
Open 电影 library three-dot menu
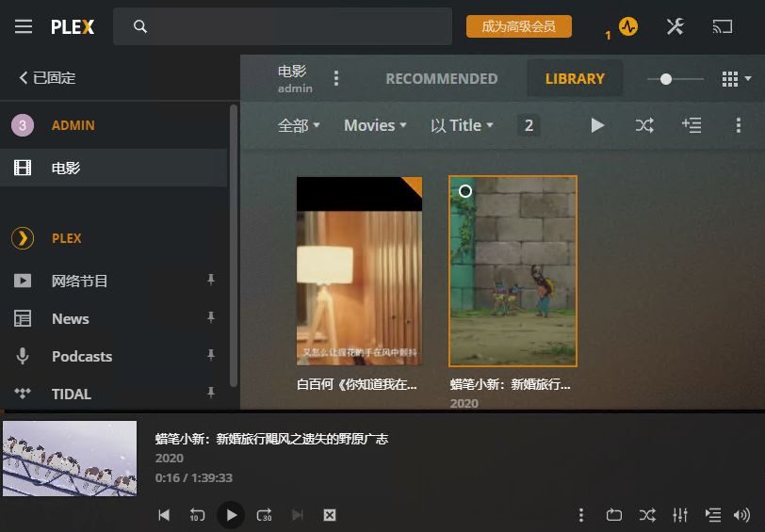click(x=336, y=78)
